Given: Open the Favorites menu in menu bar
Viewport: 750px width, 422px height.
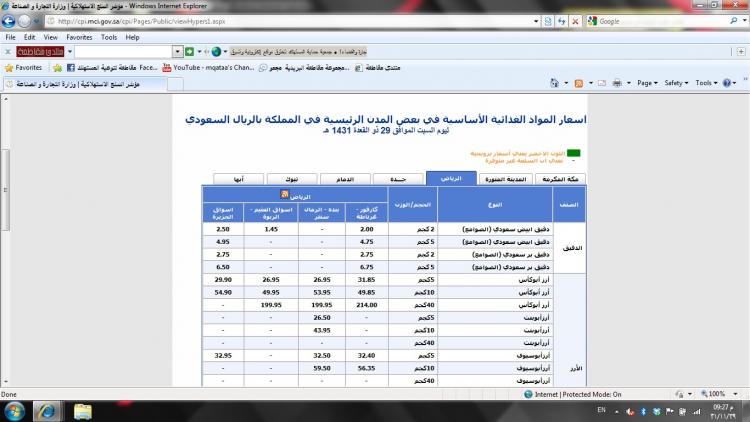Looking at the screenshot, I should [x=79, y=37].
